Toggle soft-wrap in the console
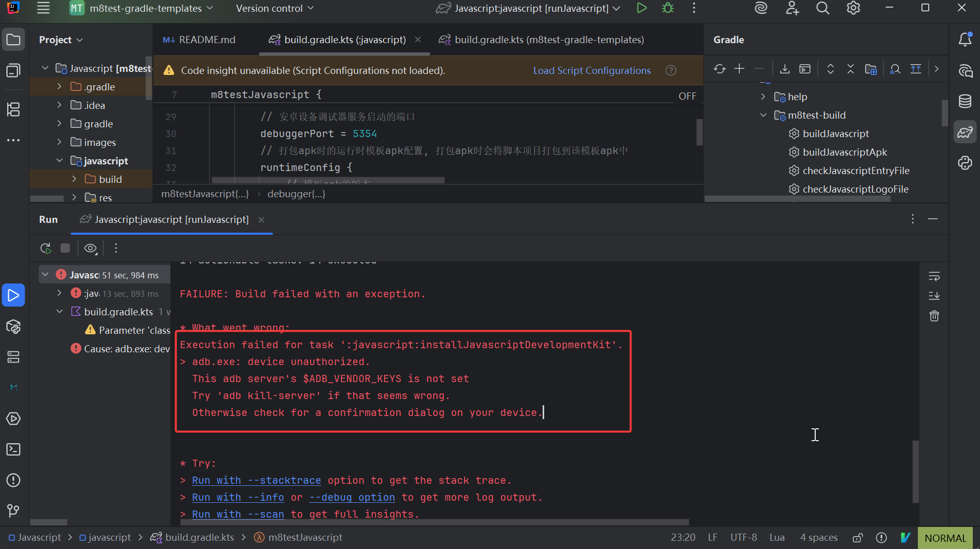Viewport: 980px width, 549px height. (934, 276)
